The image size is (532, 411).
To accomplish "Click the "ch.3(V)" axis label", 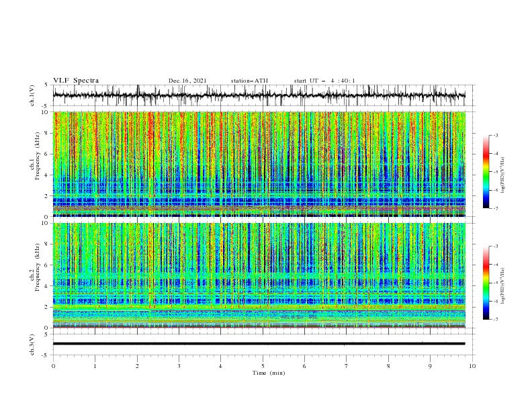I will (x=32, y=345).
